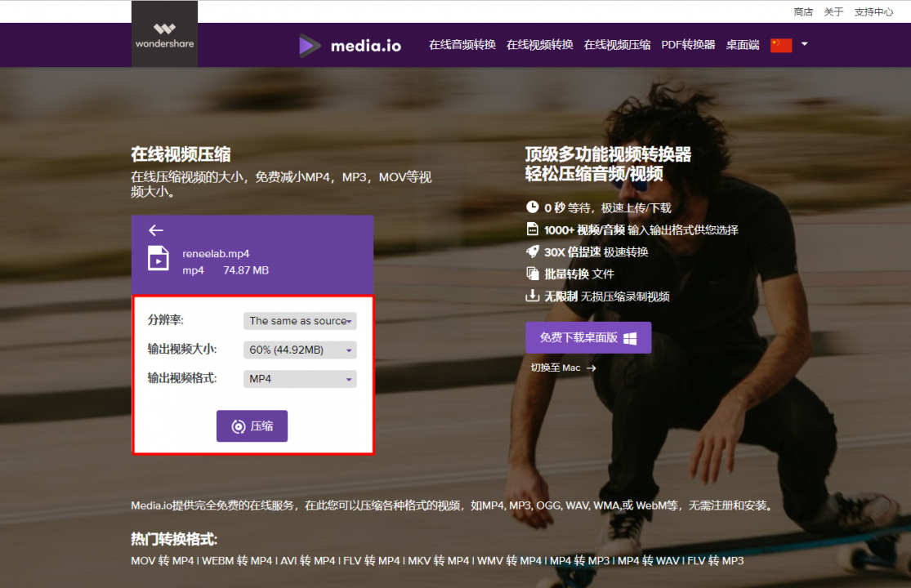The image size is (911, 588).
Task: Open the 分辨率 resolution dropdown
Action: (x=300, y=321)
